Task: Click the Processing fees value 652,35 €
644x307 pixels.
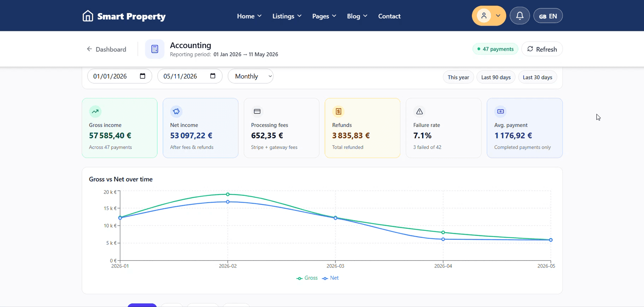Action: click(x=267, y=136)
